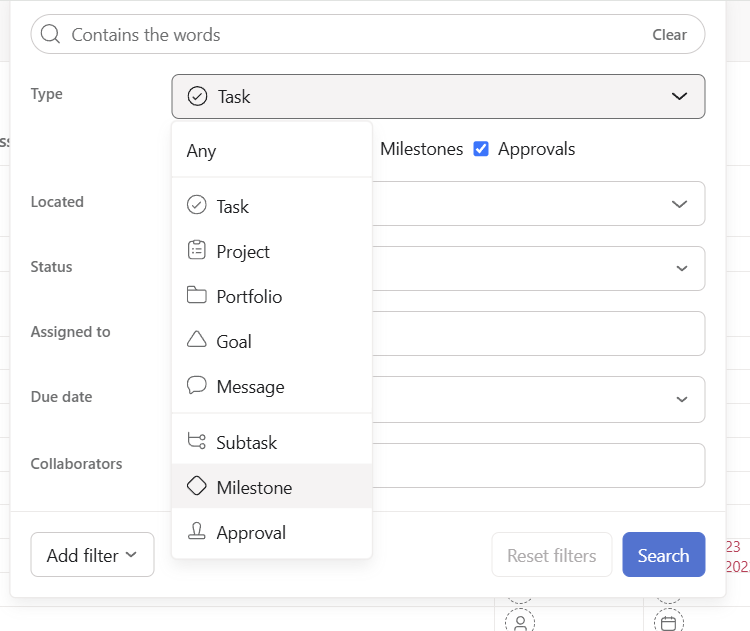Expand the Located dropdown chevron

pyautogui.click(x=679, y=204)
